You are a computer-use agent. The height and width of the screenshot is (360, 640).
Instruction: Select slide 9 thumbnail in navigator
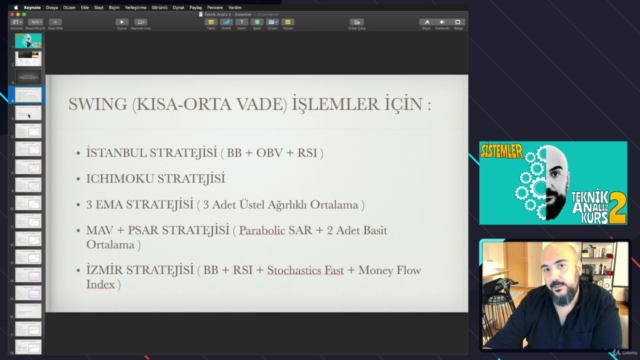[28, 184]
